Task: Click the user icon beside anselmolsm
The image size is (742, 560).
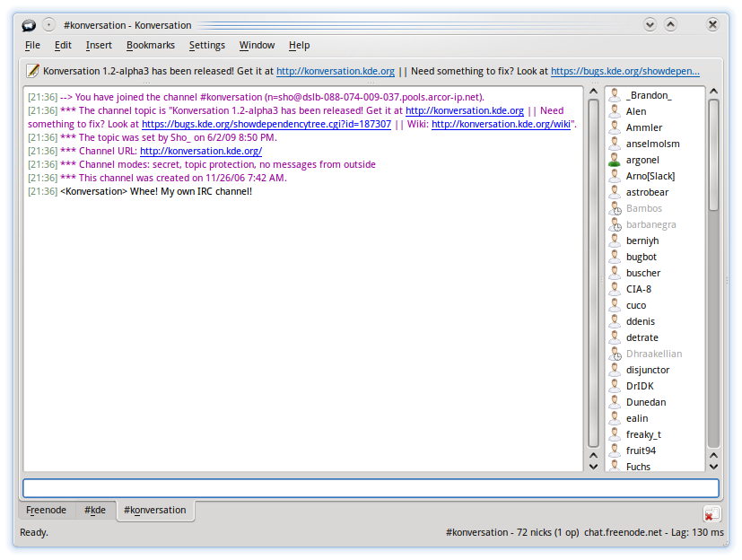Action: pyautogui.click(x=615, y=144)
